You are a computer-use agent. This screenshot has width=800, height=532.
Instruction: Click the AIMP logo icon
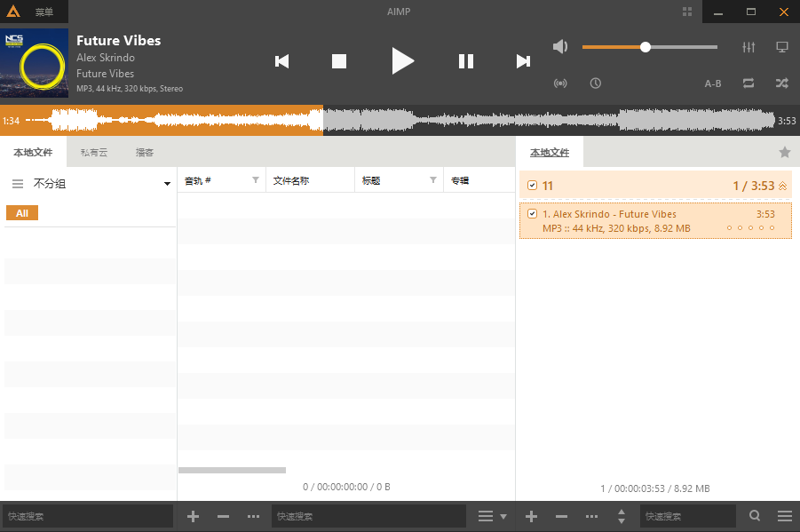(x=13, y=12)
